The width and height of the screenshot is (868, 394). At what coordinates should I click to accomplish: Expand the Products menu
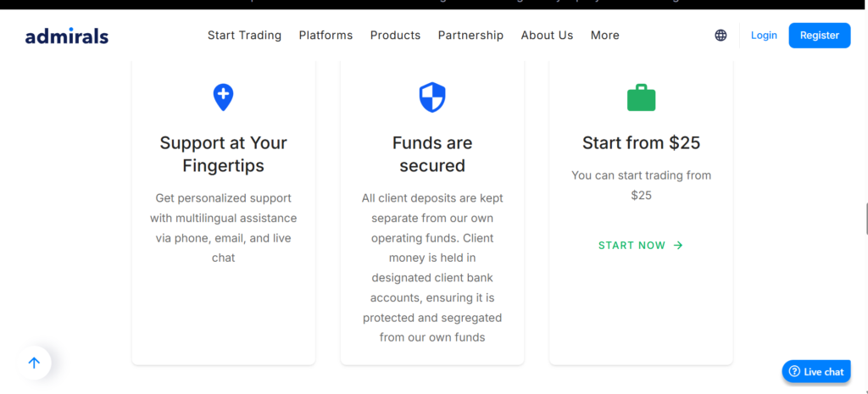395,36
